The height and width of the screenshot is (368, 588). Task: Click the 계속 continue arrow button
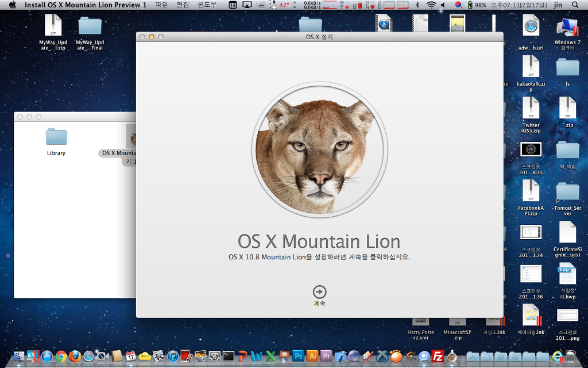coord(319,292)
